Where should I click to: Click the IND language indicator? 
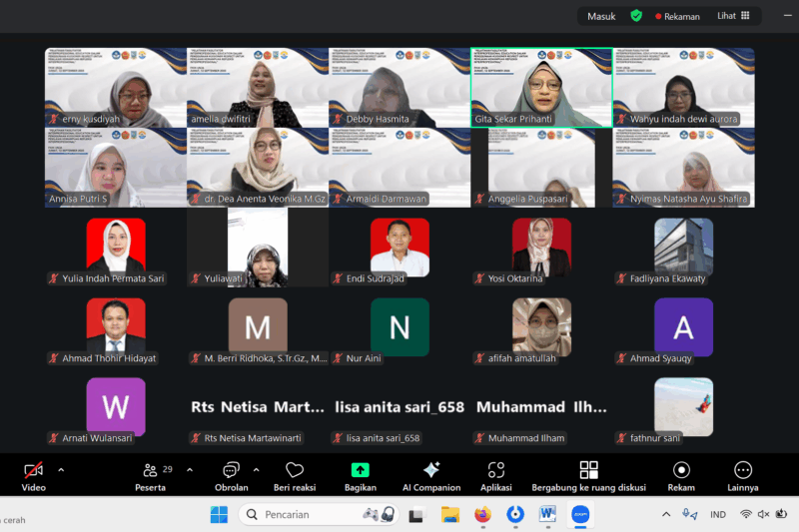click(x=718, y=515)
